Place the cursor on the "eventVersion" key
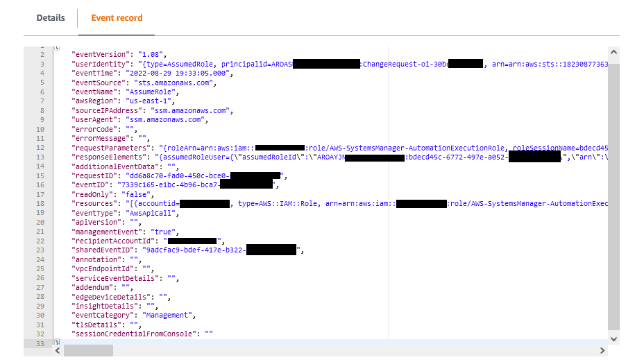This screenshot has width=644, height=362. (x=101, y=54)
